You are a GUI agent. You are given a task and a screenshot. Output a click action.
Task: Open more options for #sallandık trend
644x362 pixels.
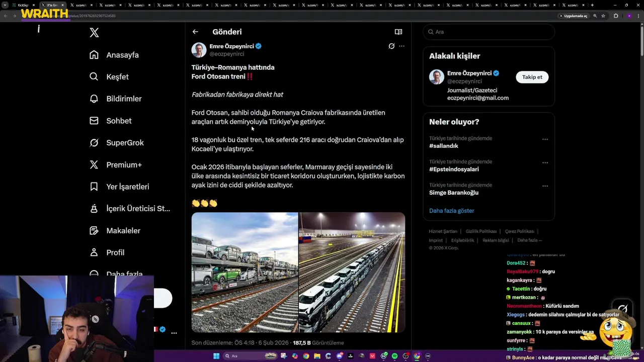tap(545, 139)
